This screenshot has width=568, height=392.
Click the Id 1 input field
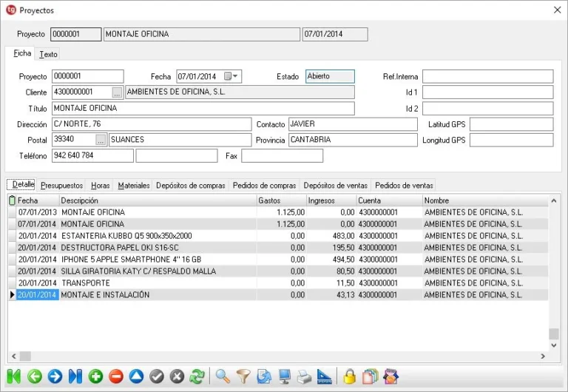pyautogui.click(x=488, y=92)
